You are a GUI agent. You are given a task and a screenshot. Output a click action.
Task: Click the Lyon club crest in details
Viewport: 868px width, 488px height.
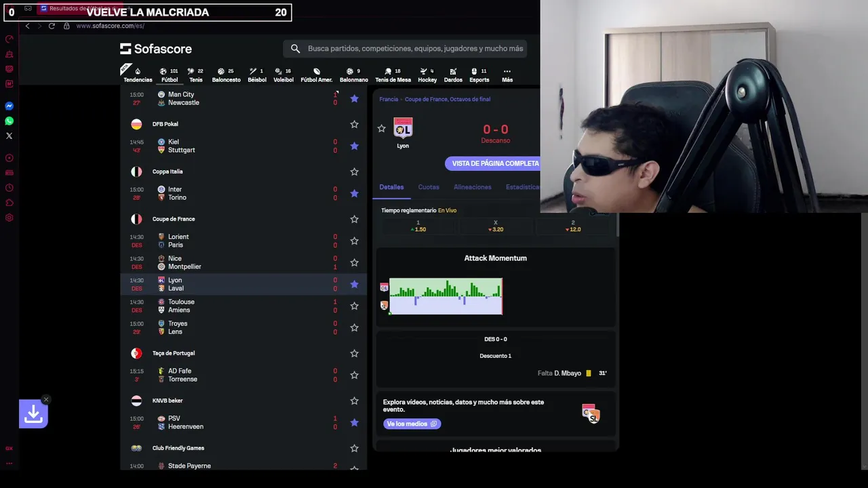(x=403, y=128)
